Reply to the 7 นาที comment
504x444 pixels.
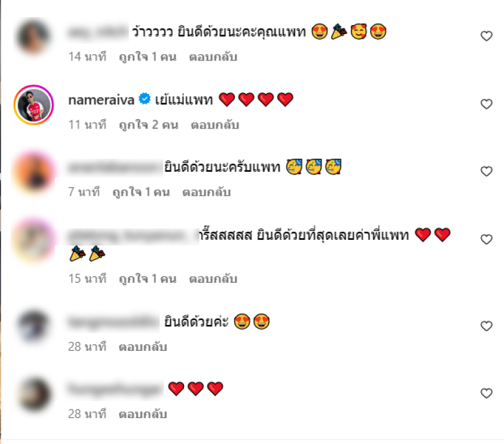coord(207,192)
